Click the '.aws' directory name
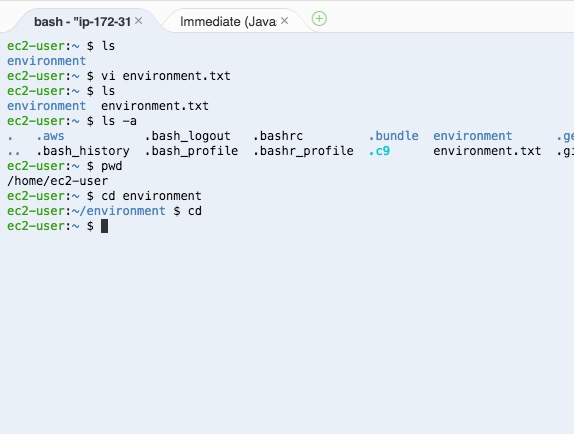The width and height of the screenshot is (574, 434). [x=50, y=136]
